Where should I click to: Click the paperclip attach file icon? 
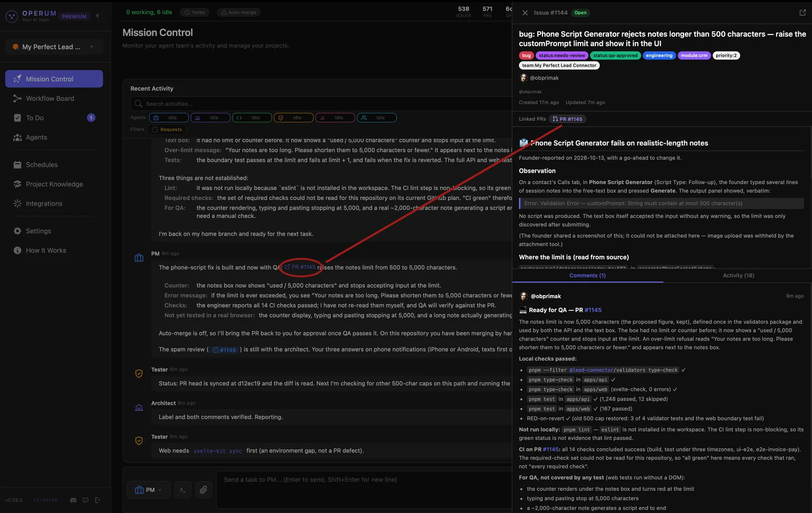(204, 490)
